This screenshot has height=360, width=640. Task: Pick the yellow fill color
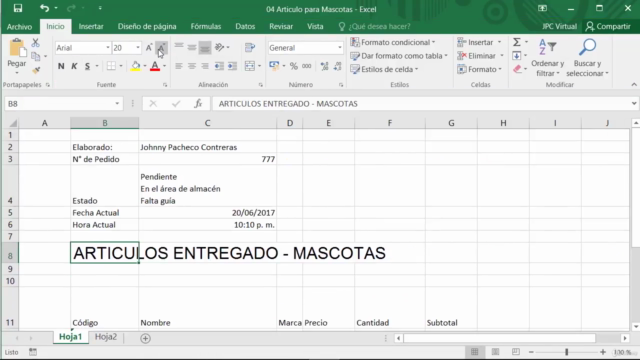pyautogui.click(x=136, y=66)
